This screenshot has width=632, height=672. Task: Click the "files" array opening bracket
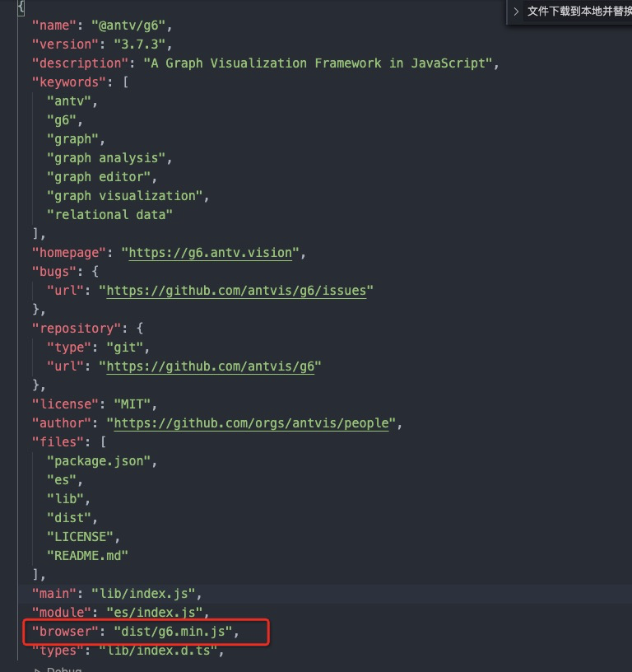click(x=103, y=442)
